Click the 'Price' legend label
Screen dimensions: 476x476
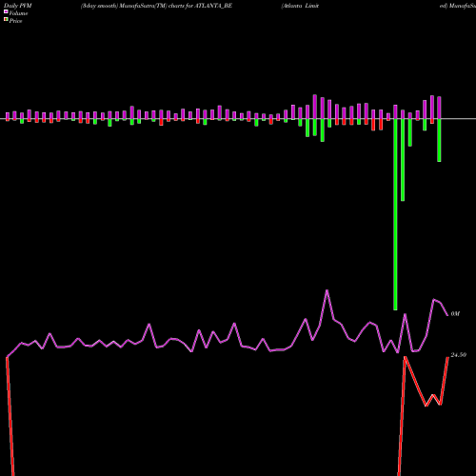click(15, 21)
